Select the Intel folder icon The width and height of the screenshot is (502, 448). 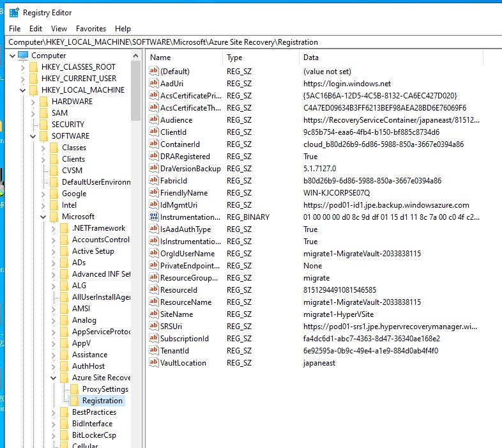pyautogui.click(x=54, y=205)
